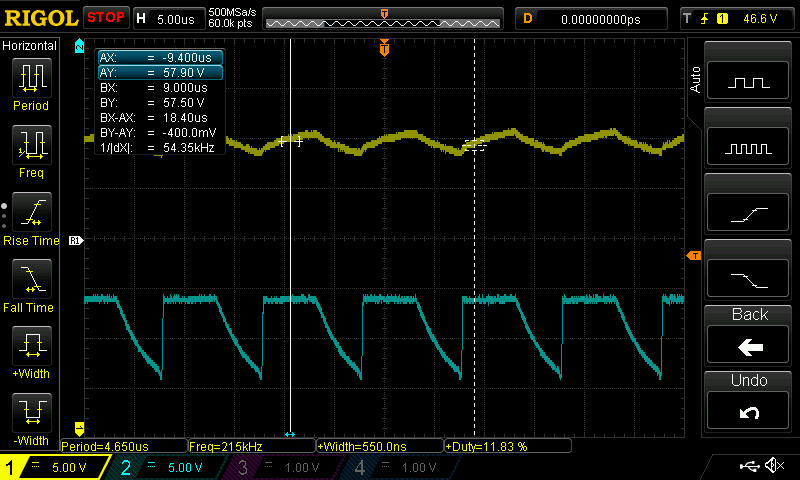This screenshot has height=480, width=800.
Task: Click the orange trigger position marker above grid
Action: point(384,47)
